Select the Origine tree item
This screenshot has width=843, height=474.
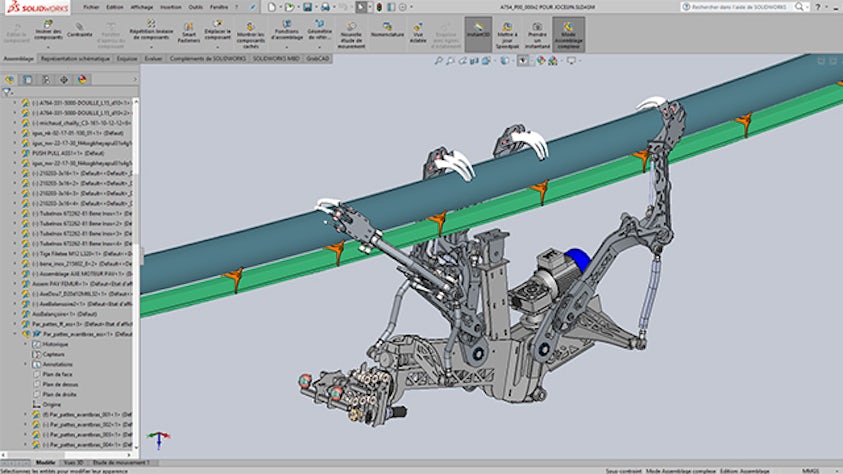(52, 405)
